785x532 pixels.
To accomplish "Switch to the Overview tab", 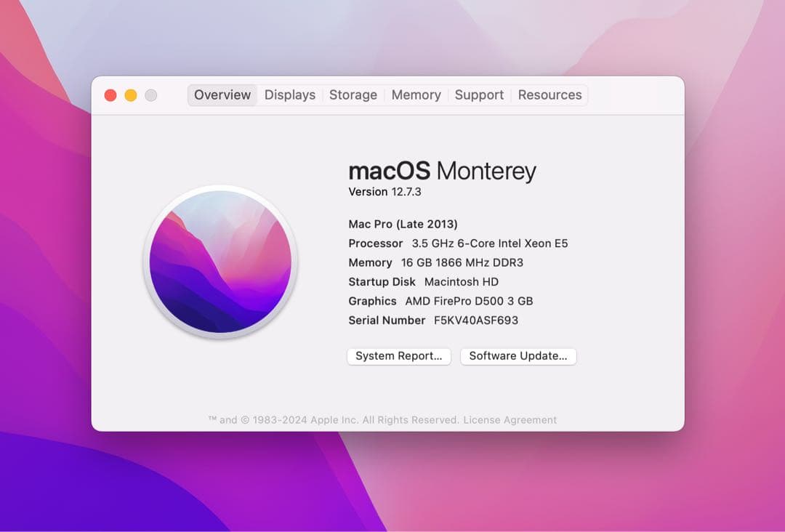I will point(222,95).
